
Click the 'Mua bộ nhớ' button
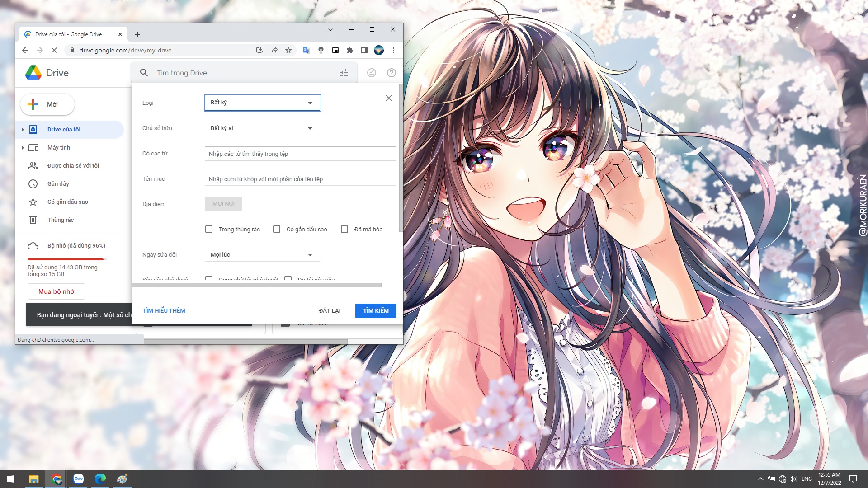pyautogui.click(x=56, y=291)
